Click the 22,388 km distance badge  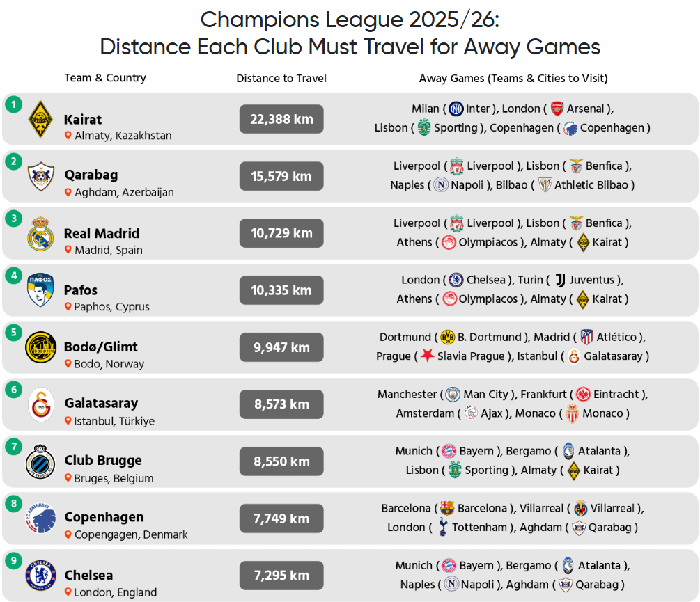[281, 119]
